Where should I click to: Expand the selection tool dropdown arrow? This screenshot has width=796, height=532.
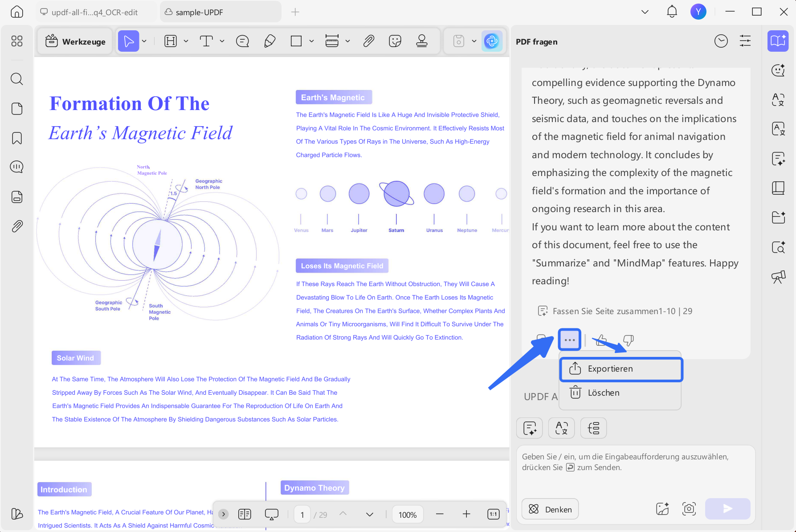pyautogui.click(x=144, y=41)
